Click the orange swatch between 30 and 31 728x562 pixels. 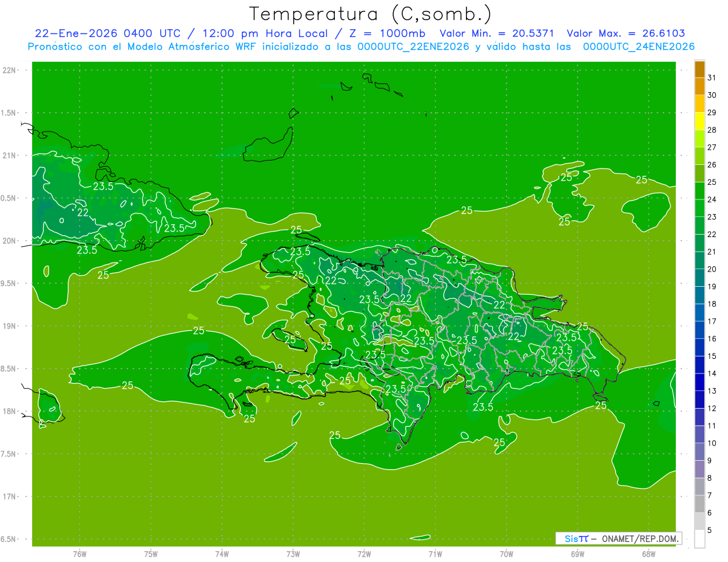[699, 87]
